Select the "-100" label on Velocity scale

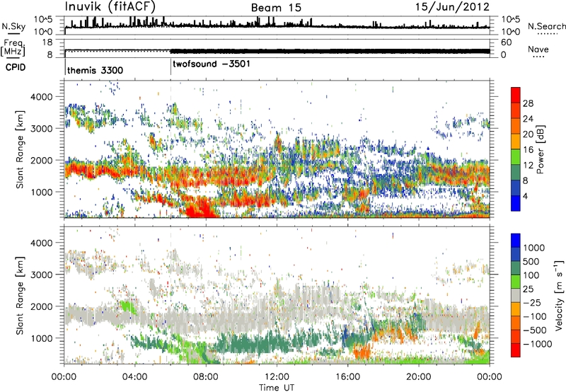[x=535, y=316]
